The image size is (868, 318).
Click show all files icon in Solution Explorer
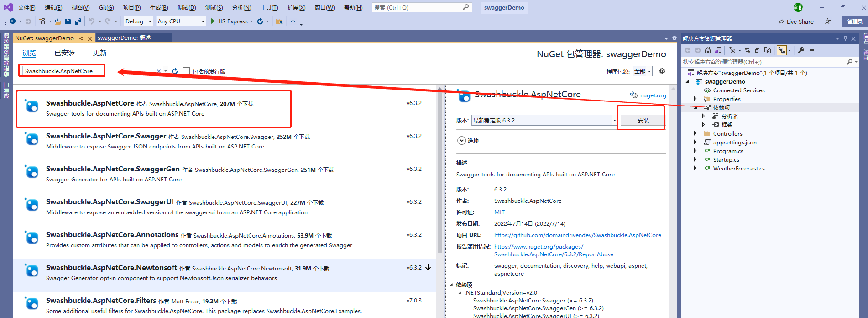(x=768, y=50)
